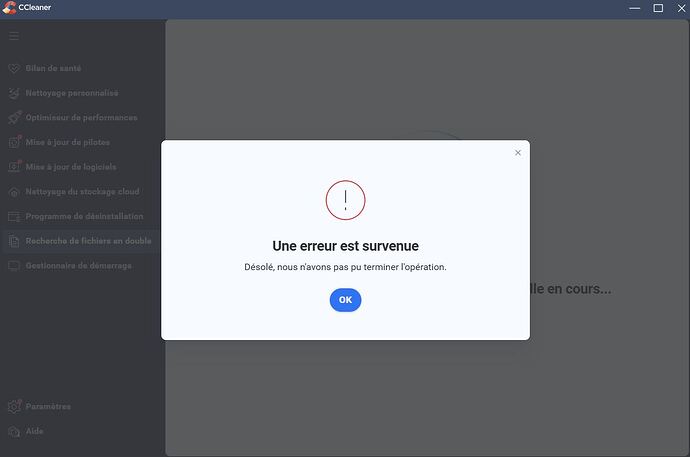Open the Aide menu entry
The image size is (690, 457).
click(34, 431)
